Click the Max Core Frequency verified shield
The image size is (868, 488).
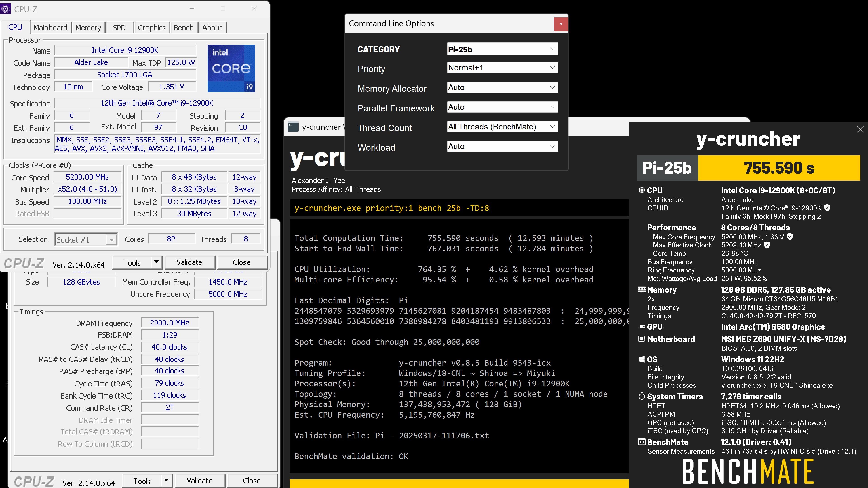pyautogui.click(x=790, y=237)
